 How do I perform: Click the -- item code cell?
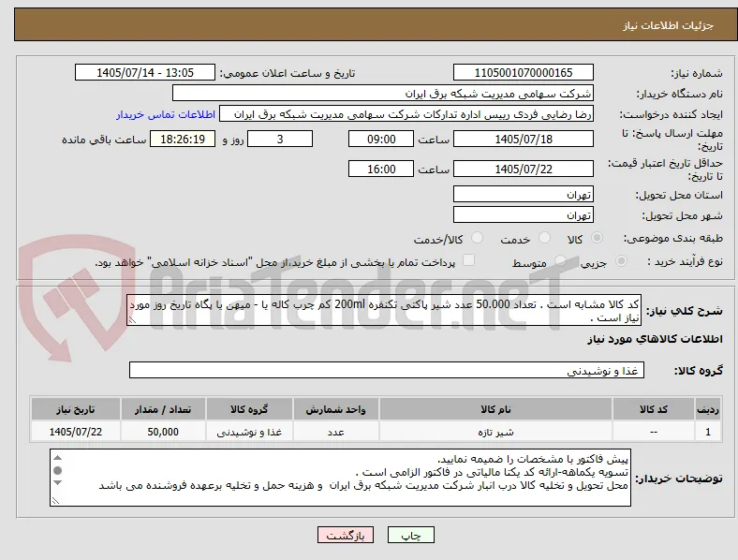click(654, 432)
